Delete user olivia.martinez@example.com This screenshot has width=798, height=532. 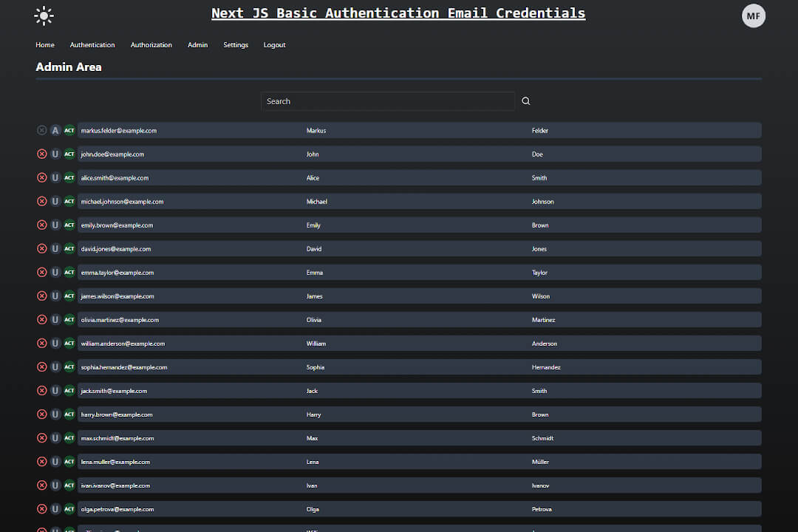(x=41, y=320)
